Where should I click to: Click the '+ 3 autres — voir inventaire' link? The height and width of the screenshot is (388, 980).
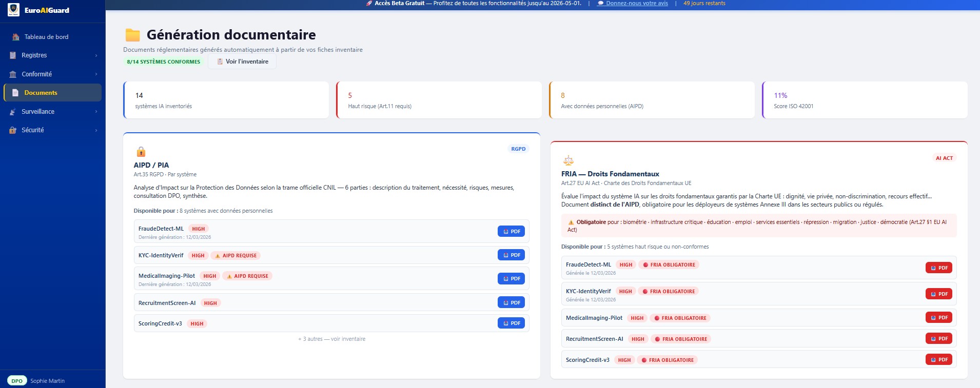tap(331, 339)
